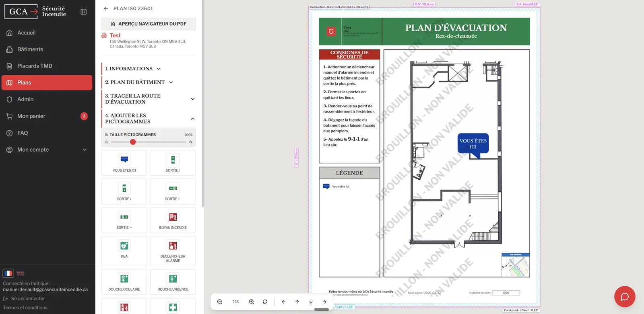Pan the plan up with the arrow
The height and width of the screenshot is (314, 644).
pos(297,302)
